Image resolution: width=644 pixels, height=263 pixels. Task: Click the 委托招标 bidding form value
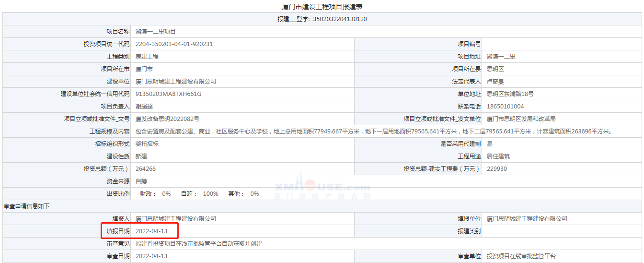click(x=147, y=144)
